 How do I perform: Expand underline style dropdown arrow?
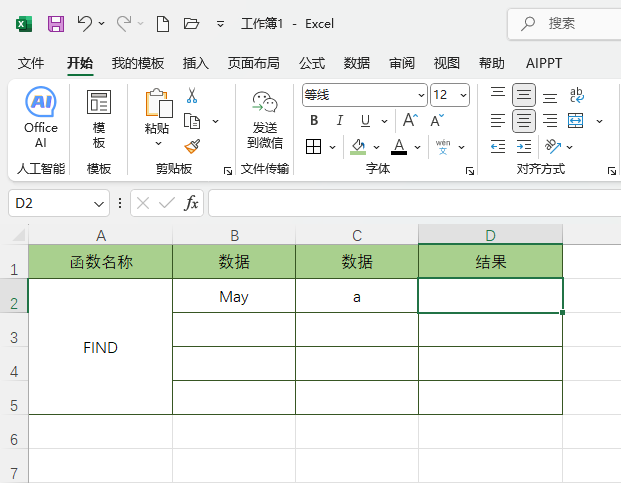384,121
